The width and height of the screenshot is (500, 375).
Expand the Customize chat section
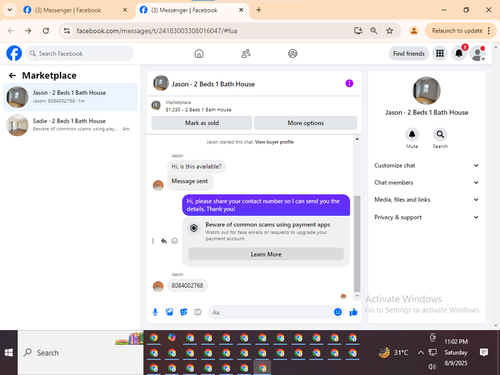click(x=426, y=166)
